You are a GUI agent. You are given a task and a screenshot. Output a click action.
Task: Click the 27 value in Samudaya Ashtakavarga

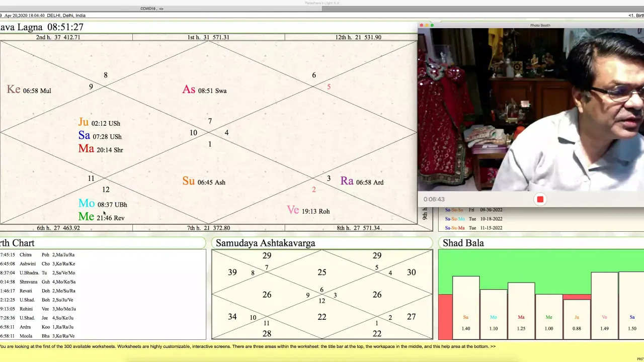411,317
